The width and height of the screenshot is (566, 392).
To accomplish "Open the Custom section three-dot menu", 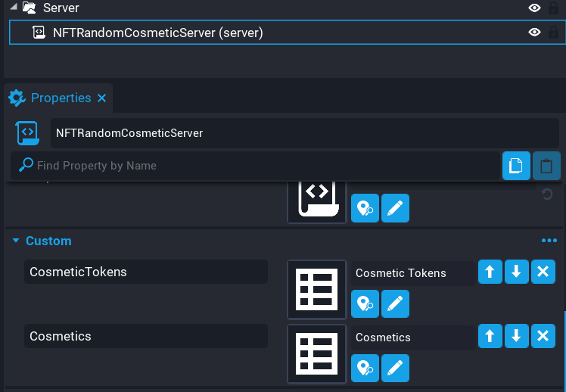I will click(x=549, y=241).
